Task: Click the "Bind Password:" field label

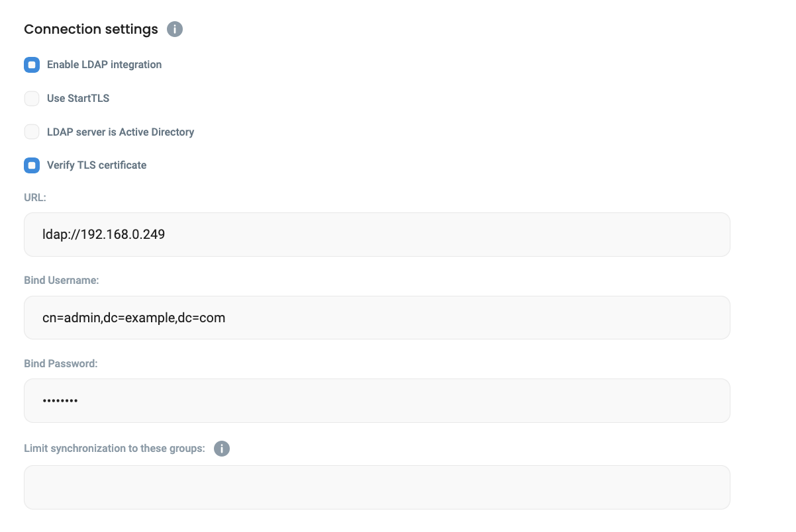Action: pos(60,363)
